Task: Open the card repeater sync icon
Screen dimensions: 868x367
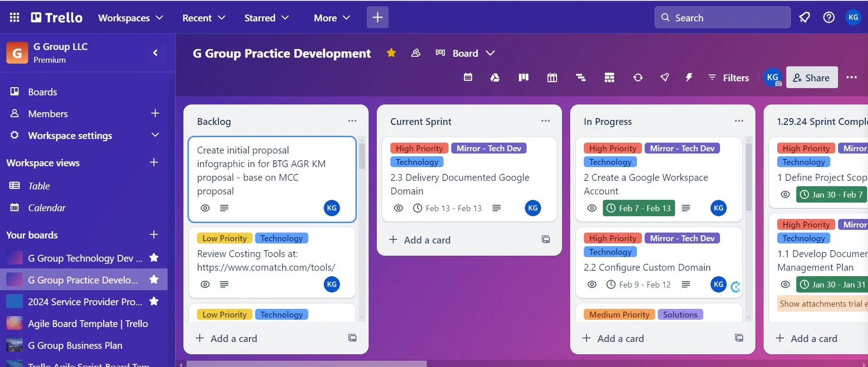Action: 638,77
